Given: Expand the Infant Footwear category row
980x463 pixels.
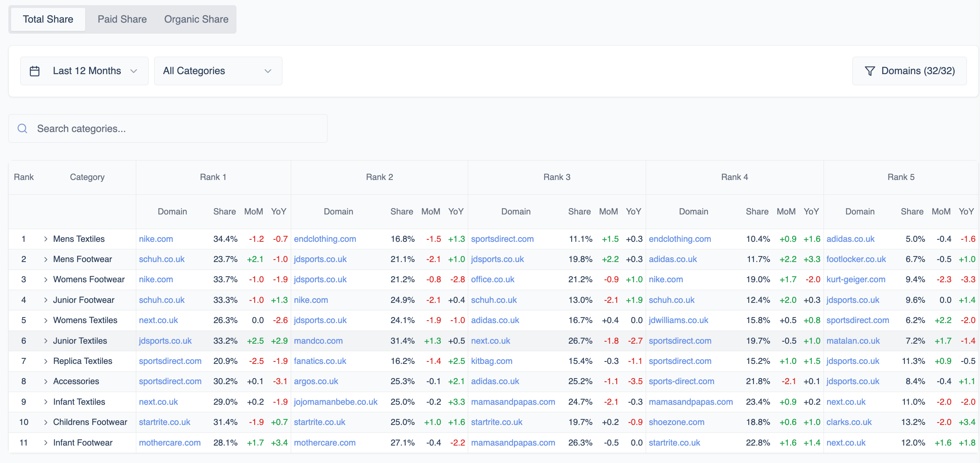Looking at the screenshot, I should (x=45, y=442).
